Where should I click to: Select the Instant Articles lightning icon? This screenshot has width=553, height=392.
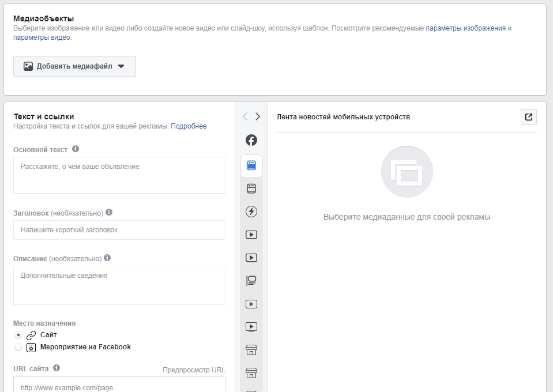coord(251,212)
